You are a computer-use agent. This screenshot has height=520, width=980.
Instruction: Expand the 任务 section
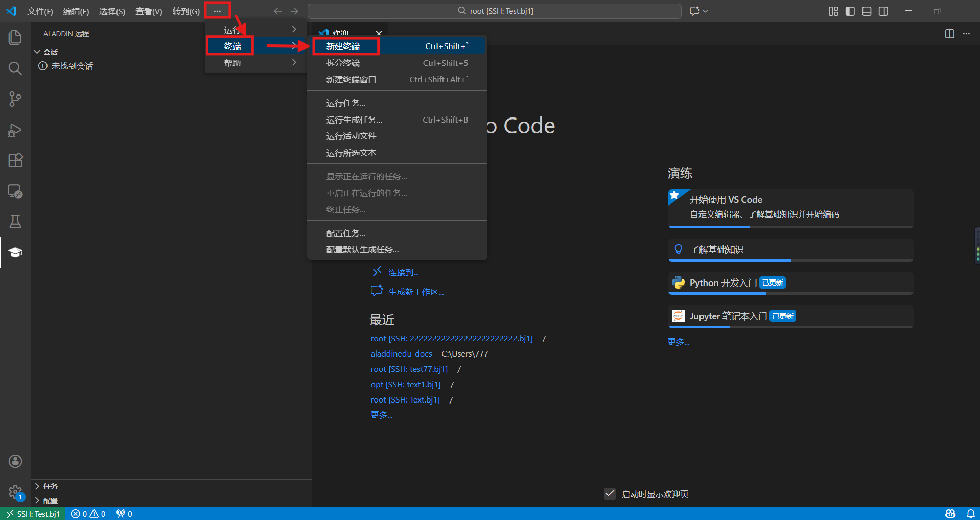pyautogui.click(x=50, y=486)
